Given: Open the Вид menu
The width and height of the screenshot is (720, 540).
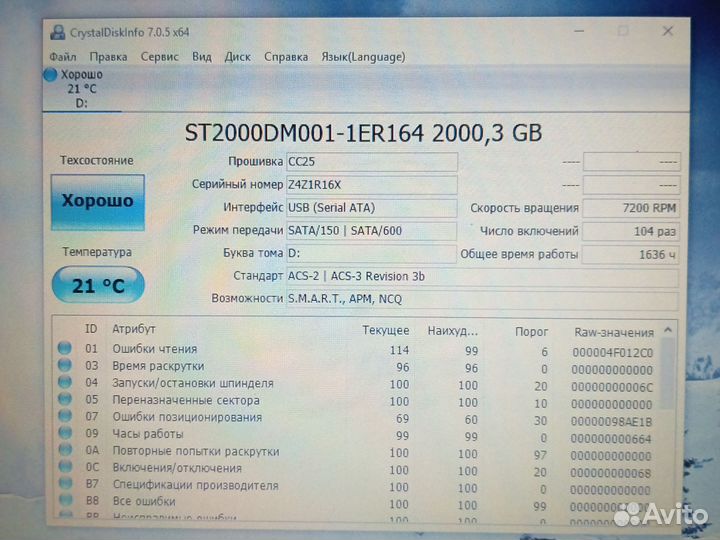Looking at the screenshot, I should tap(202, 57).
